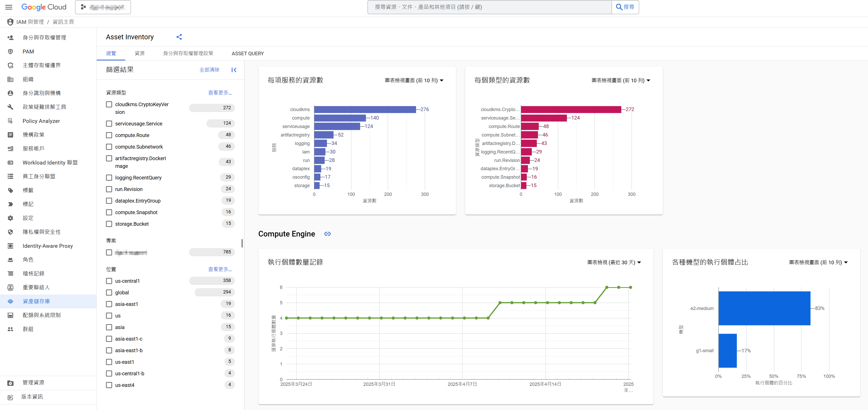The height and width of the screenshot is (410, 868).
Task: Check the us-central1 location checkbox
Action: point(109,281)
